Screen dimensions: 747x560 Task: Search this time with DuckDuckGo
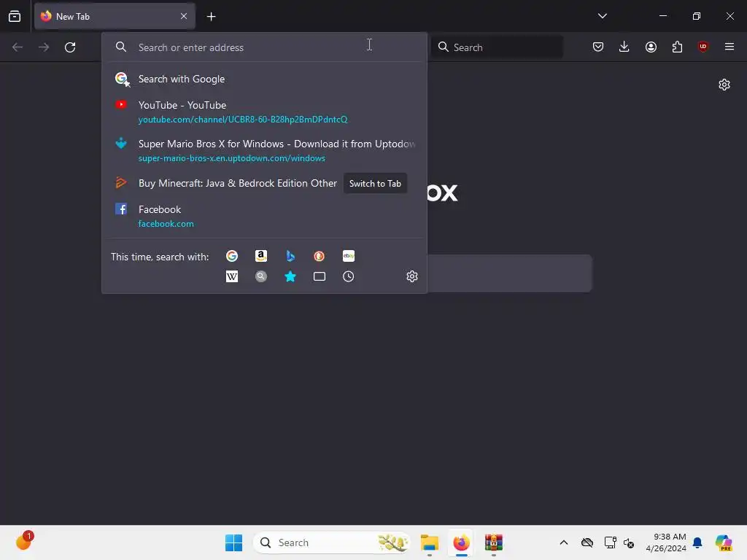[x=320, y=256]
